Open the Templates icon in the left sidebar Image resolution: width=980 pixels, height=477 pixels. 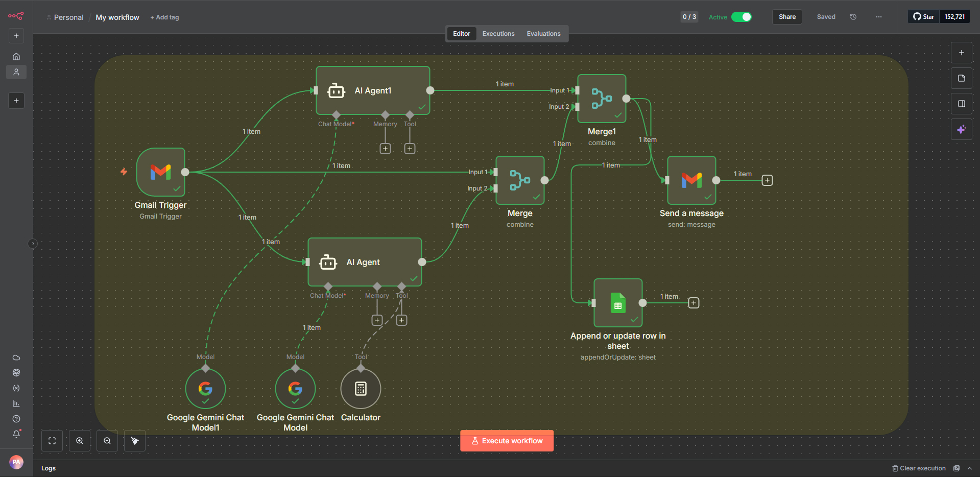pyautogui.click(x=16, y=372)
